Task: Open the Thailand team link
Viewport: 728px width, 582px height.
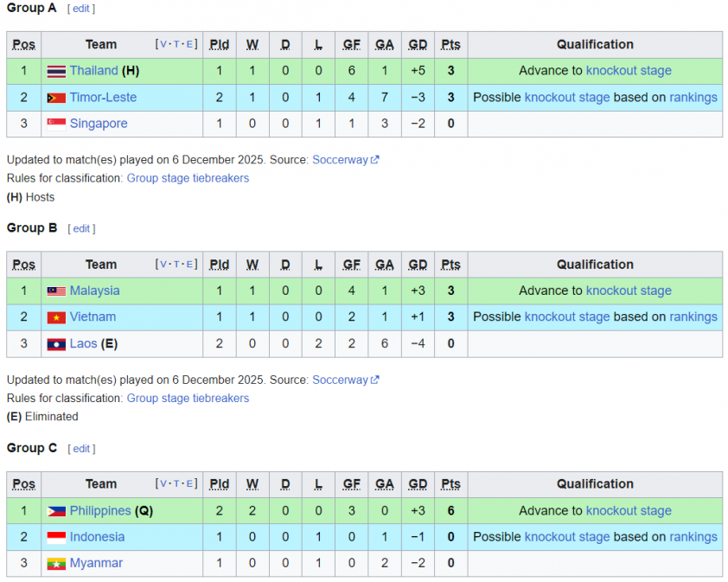Action: [x=94, y=71]
